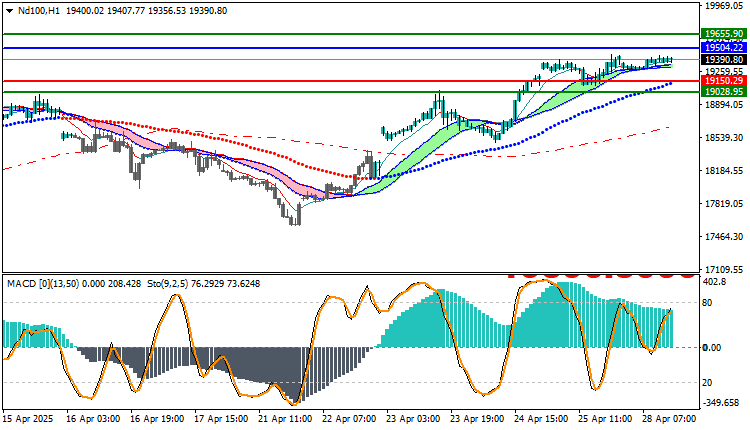Viewport: 750px width, 430px height.
Task: Click the 17 Apr 15:00 time label
Action: coord(221,419)
